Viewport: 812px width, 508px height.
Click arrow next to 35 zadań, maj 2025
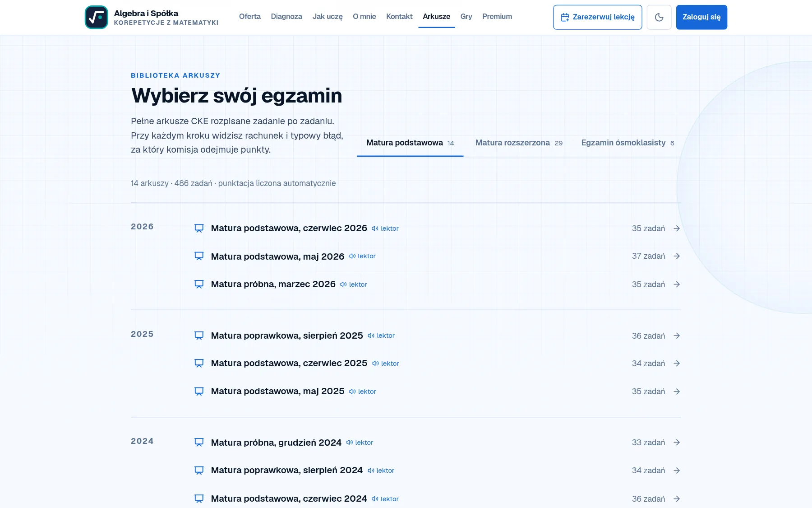[677, 391]
